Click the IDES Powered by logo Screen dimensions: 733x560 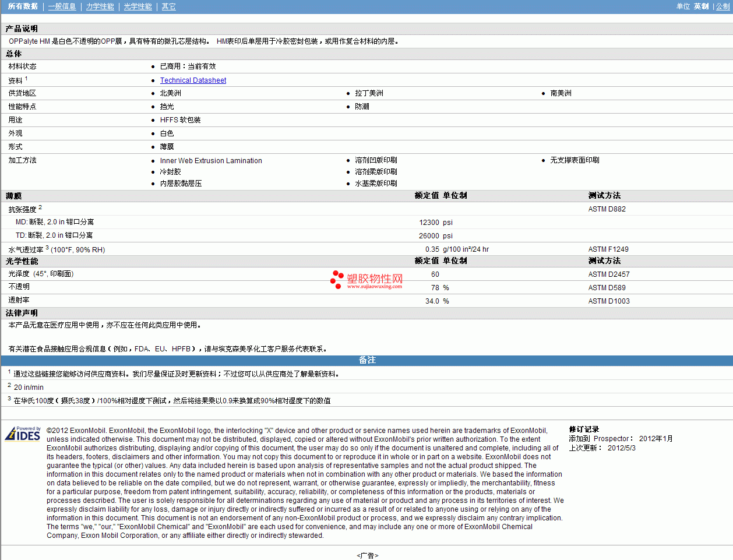coord(23,434)
